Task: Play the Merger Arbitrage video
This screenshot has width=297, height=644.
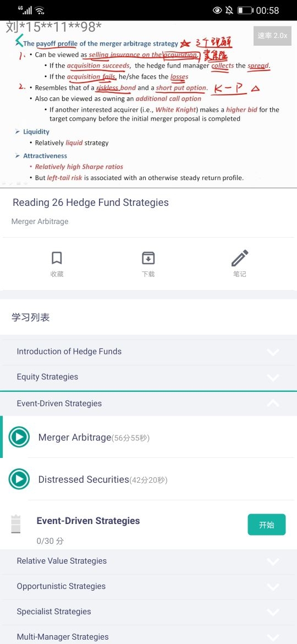Action: 19,437
